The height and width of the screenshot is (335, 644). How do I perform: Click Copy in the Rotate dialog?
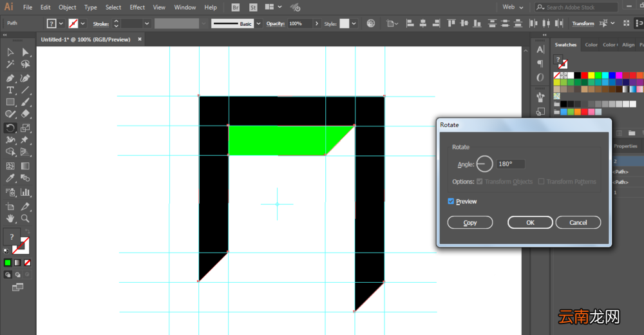click(470, 222)
